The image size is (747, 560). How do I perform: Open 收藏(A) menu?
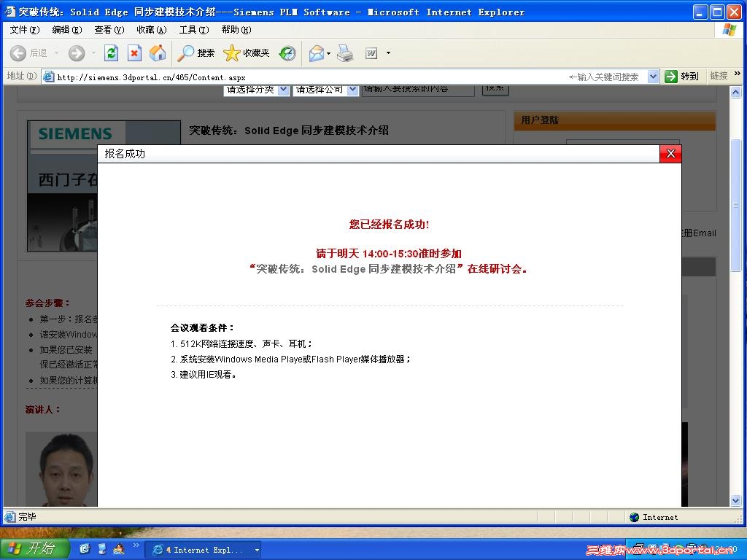click(152, 29)
